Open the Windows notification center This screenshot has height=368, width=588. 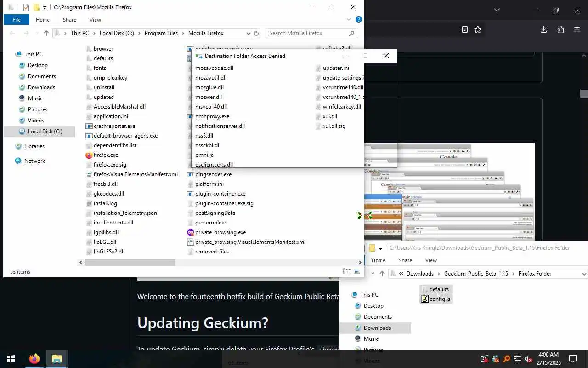point(573,359)
